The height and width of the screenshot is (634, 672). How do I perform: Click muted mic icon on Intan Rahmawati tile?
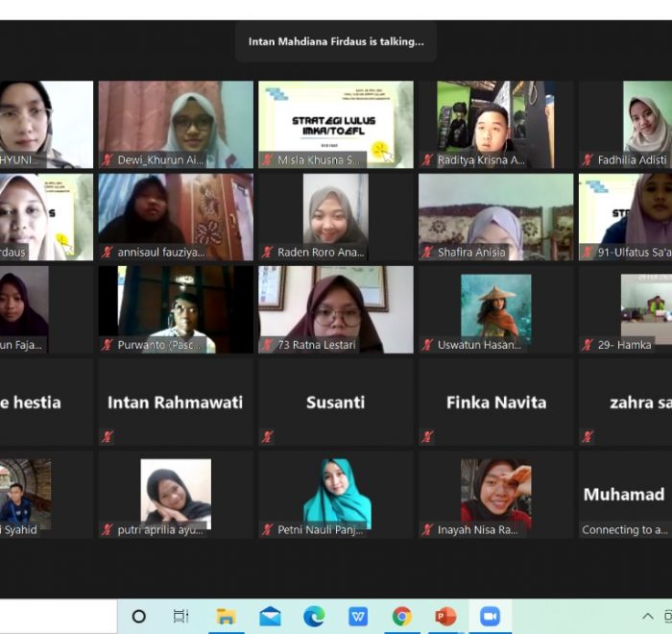(x=108, y=437)
